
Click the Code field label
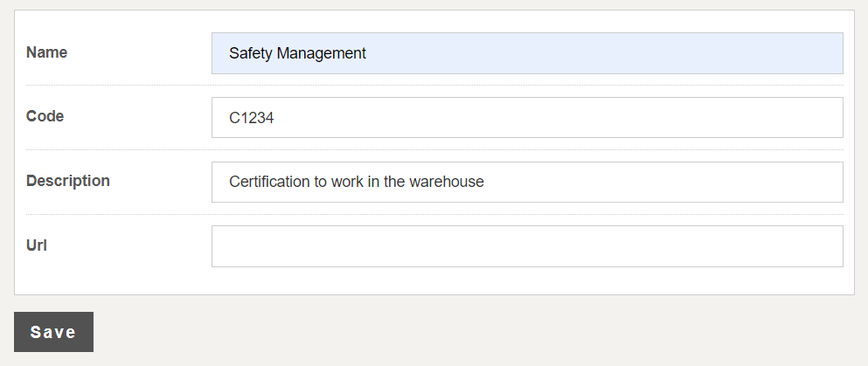(x=45, y=116)
